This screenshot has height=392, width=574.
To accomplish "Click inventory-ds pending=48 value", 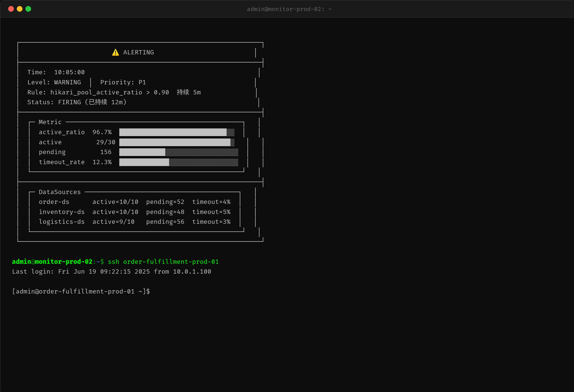I will (165, 212).
